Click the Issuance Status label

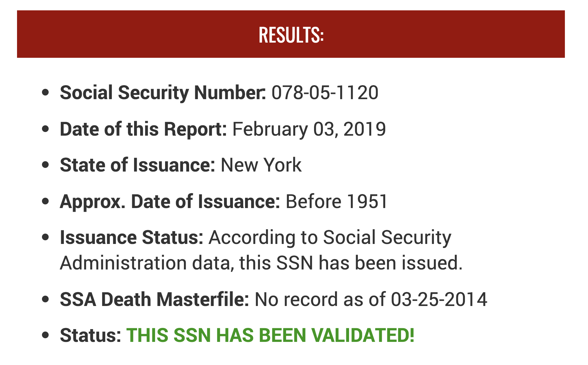[131, 237]
